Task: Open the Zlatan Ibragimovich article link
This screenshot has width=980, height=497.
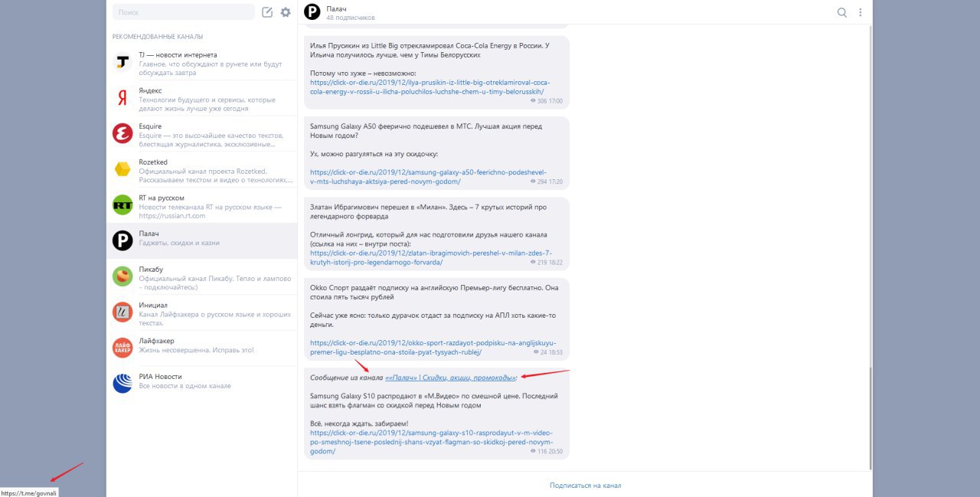Action: (x=431, y=257)
